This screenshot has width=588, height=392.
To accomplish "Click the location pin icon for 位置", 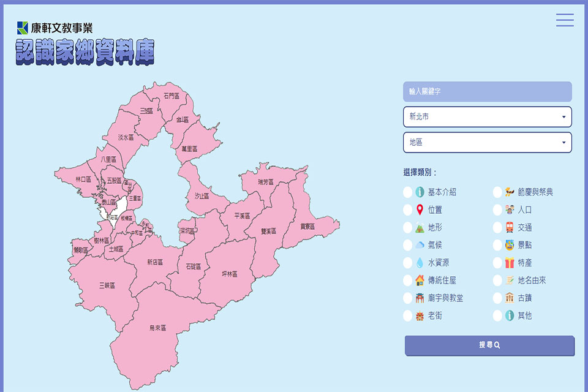I will click(x=420, y=210).
